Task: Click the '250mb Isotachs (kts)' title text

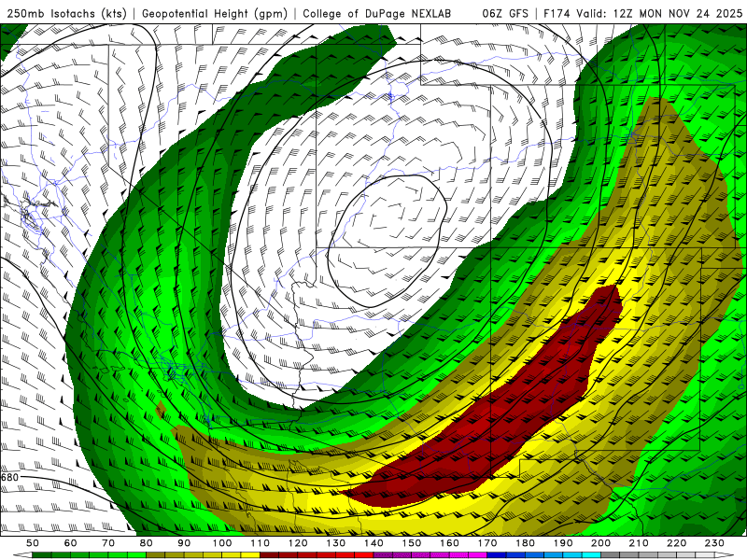Action: coord(66,13)
